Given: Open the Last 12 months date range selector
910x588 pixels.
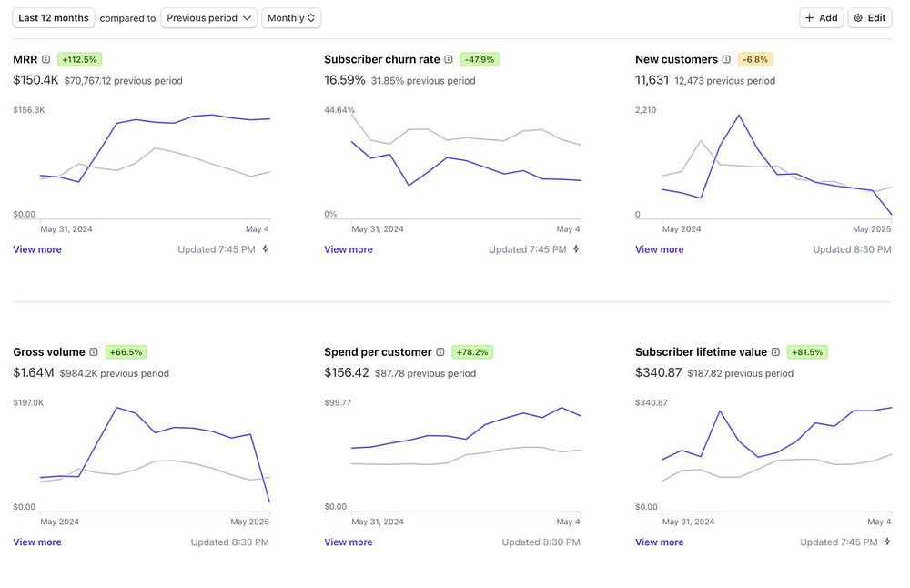Looking at the screenshot, I should (x=54, y=18).
